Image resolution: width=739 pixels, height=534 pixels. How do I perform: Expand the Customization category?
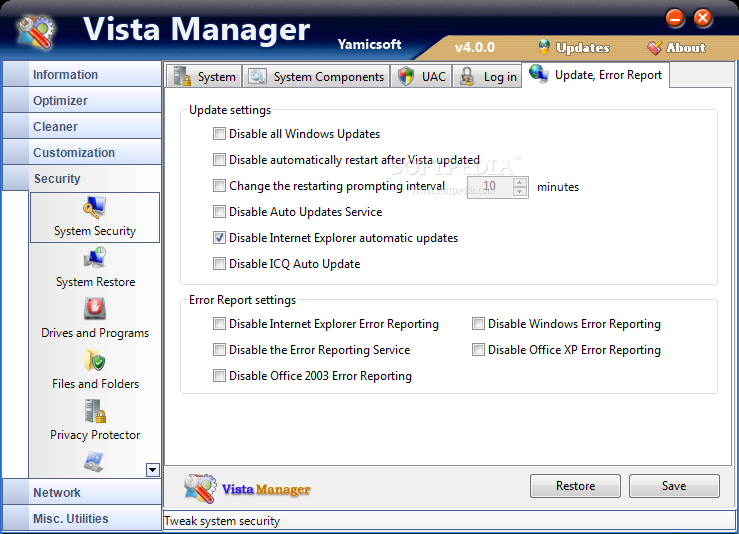click(82, 152)
